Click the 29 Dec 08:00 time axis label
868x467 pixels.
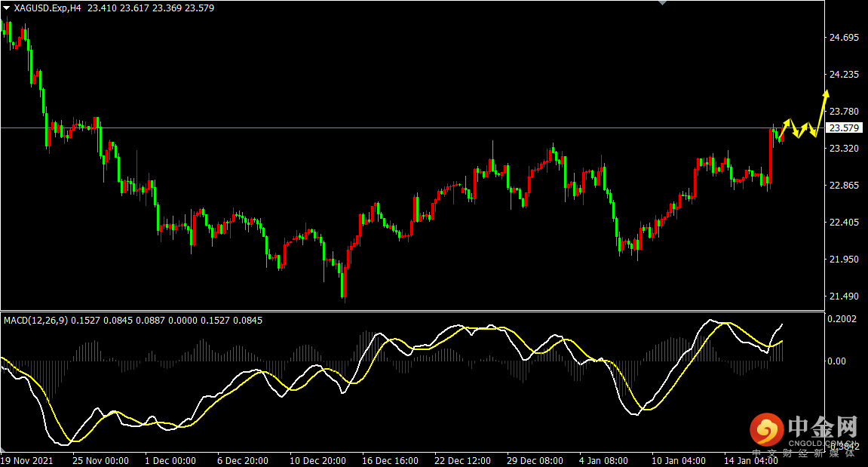tap(535, 460)
